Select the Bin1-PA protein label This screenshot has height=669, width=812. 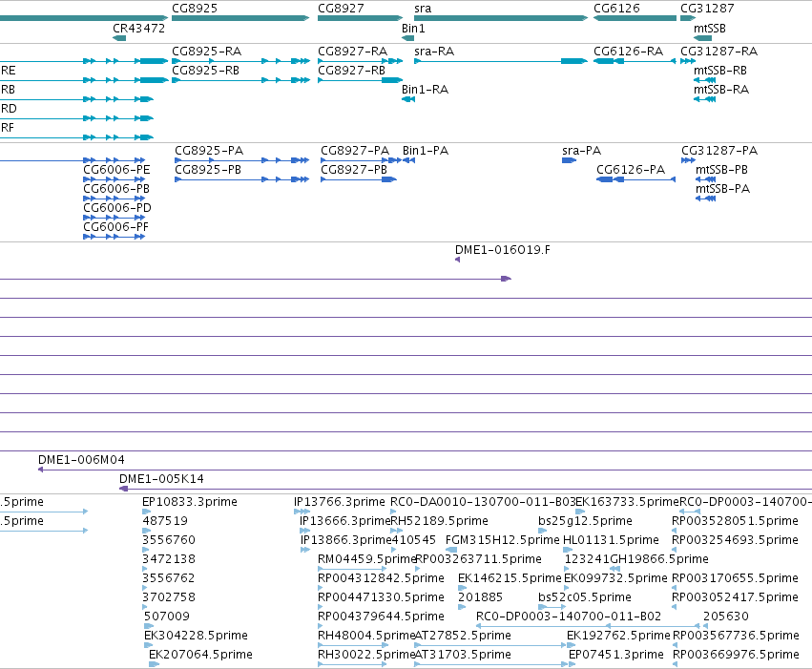coord(426,151)
